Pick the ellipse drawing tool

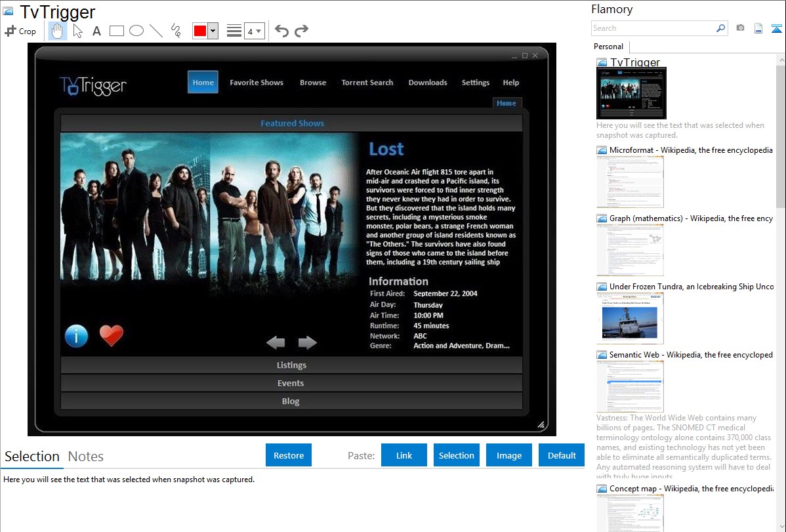[136, 31]
